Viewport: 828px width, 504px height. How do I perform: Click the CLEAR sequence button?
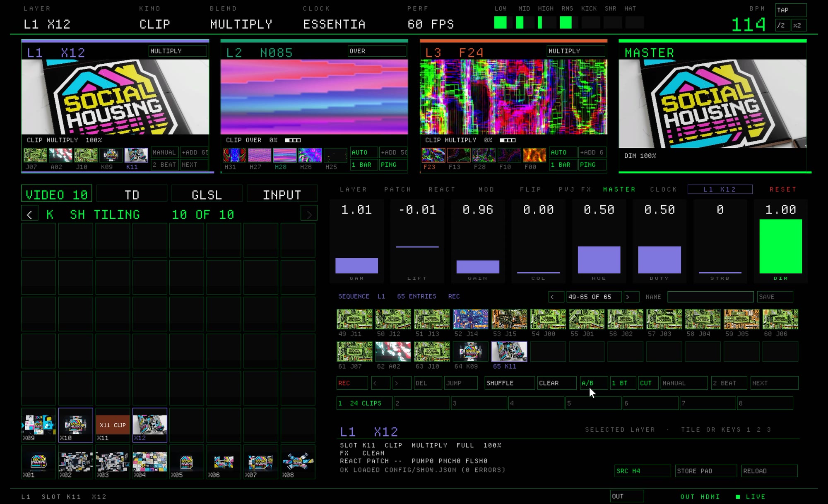(x=557, y=383)
